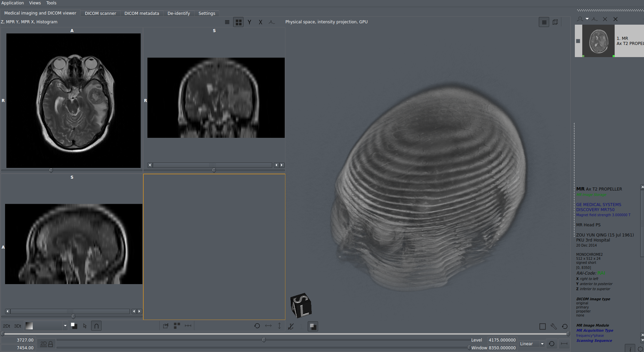
Task: Open the Tools menu
Action: coord(51,3)
